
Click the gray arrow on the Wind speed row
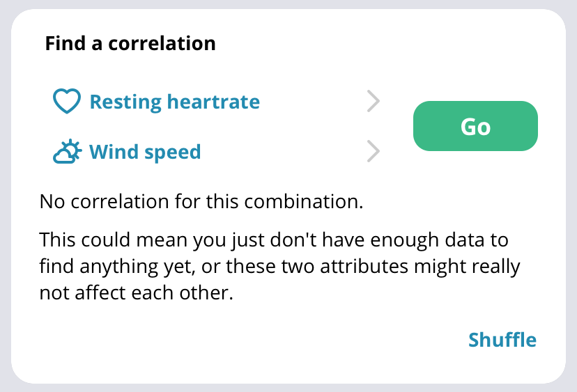click(373, 151)
